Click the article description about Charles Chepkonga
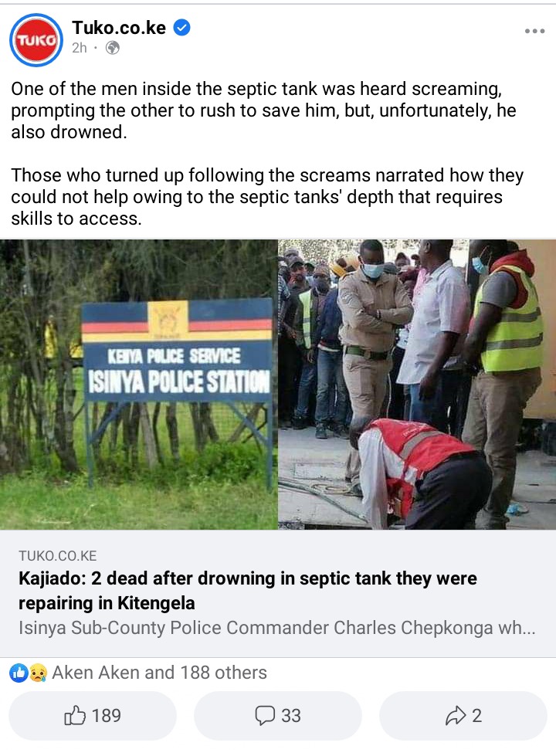 coord(276,628)
